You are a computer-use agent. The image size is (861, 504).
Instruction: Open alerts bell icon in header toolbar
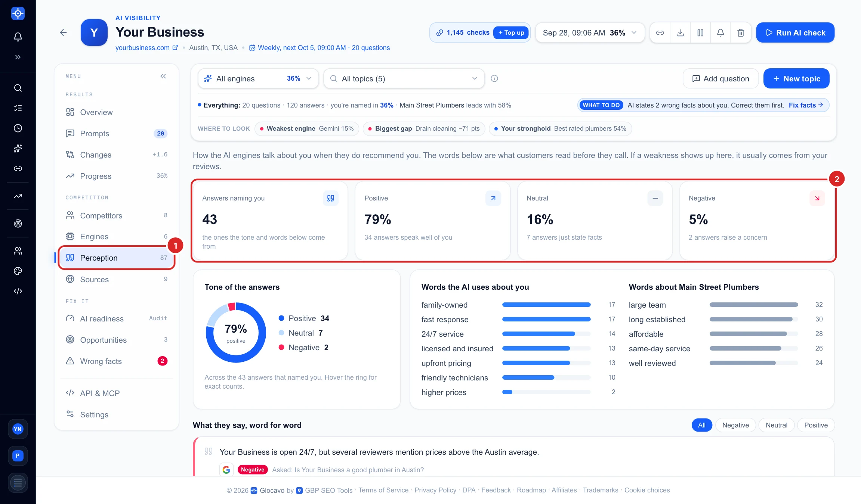click(x=720, y=33)
